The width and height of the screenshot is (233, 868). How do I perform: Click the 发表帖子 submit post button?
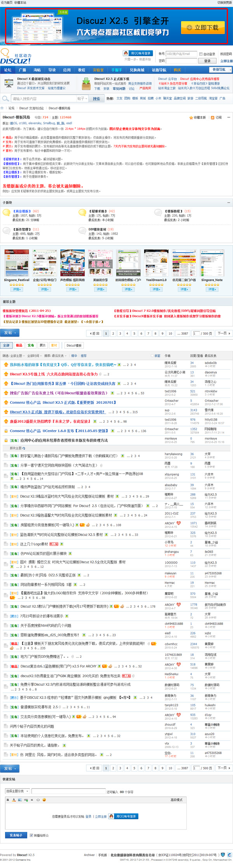16,835
